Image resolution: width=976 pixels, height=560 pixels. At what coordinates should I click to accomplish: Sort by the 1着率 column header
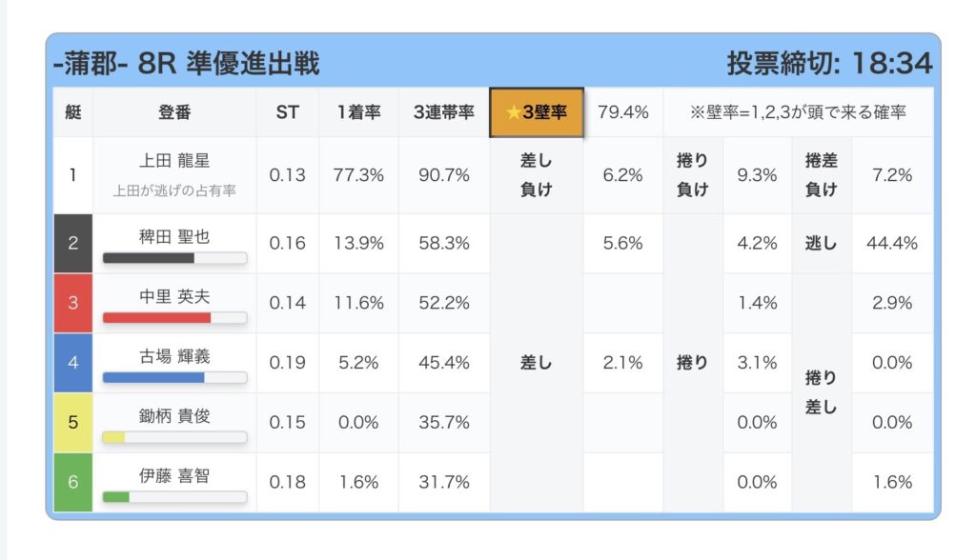coord(358,112)
